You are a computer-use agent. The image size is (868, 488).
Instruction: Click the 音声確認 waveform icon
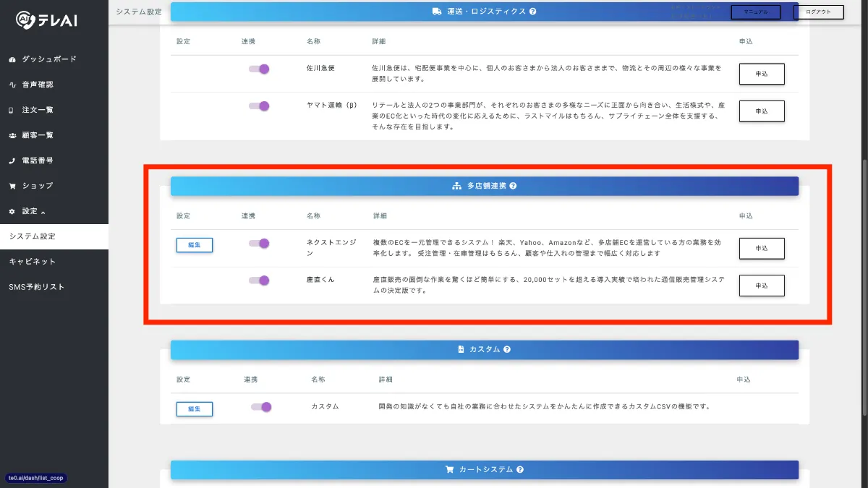(x=12, y=85)
